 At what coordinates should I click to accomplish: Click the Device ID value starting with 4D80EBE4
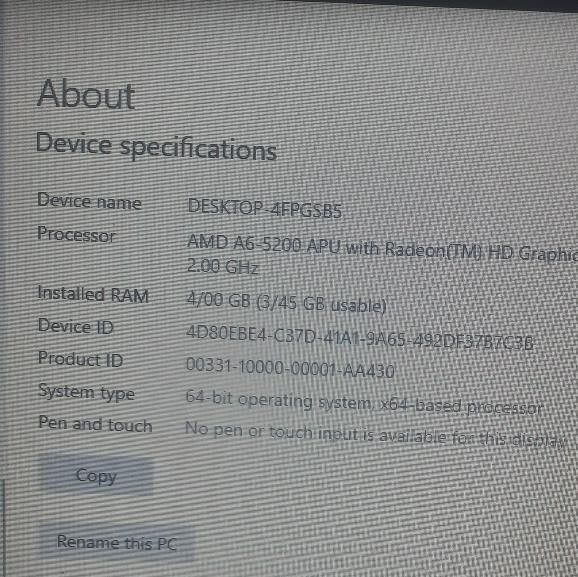pyautogui.click(x=360, y=337)
